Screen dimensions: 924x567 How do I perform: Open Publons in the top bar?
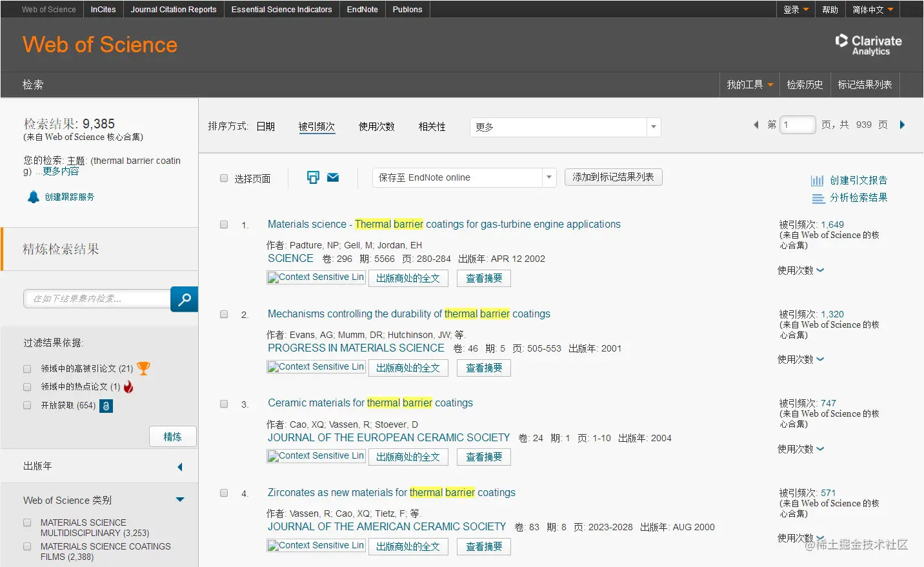tap(408, 10)
